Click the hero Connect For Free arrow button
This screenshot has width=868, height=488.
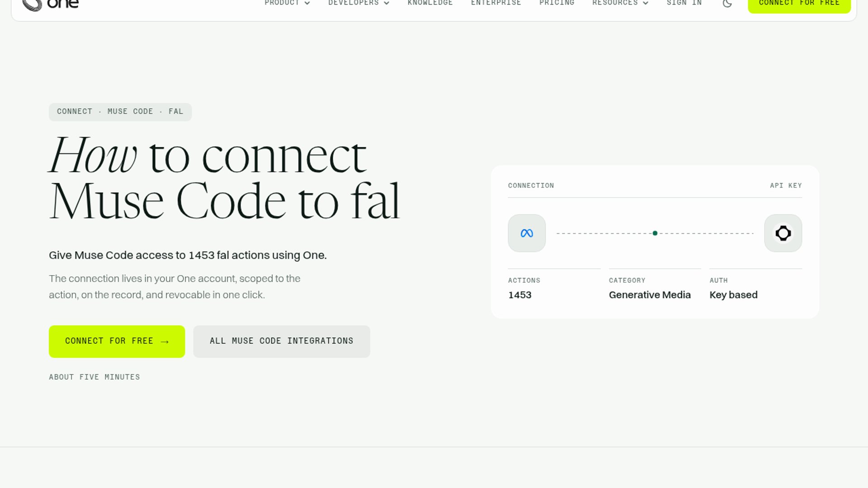coord(117,342)
